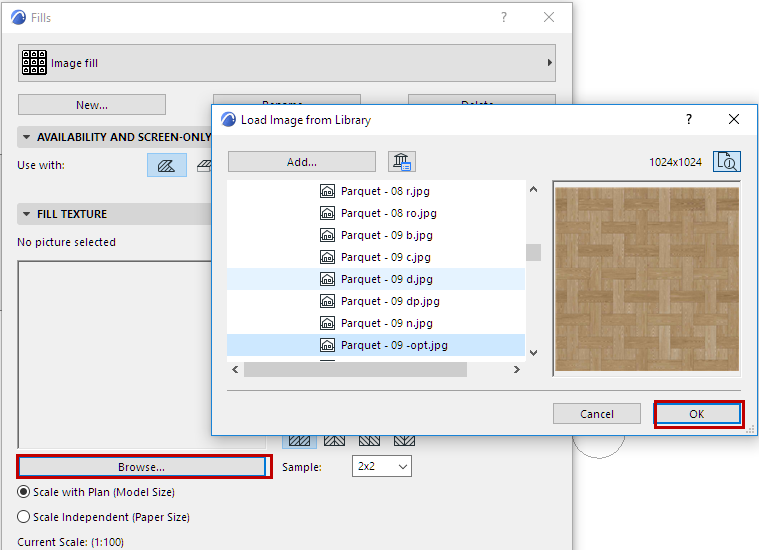The width and height of the screenshot is (759, 550).
Task: Select Parquet - 08 ro.jpg
Action: tap(376, 213)
